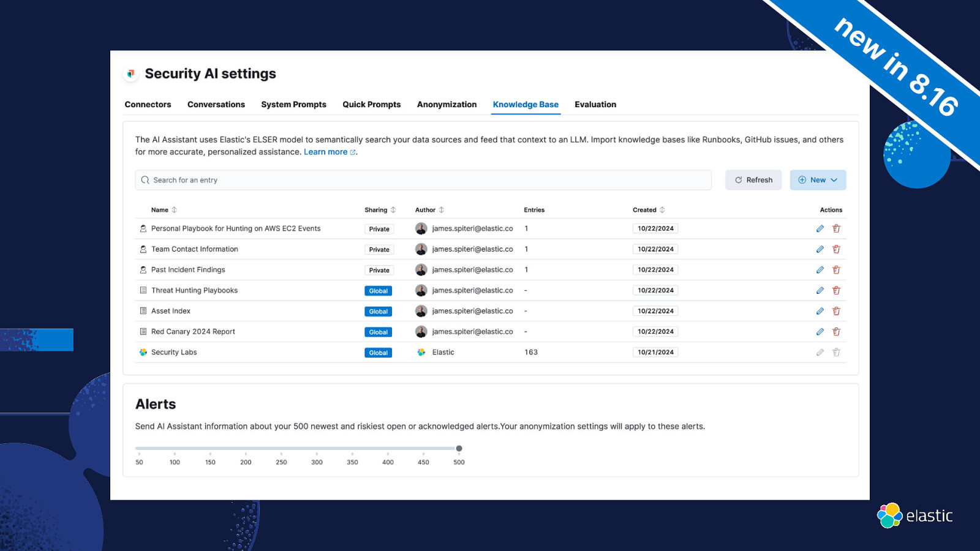Viewport: 980px width, 551px height.
Task: Click the Search for an entry field
Action: coord(423,180)
